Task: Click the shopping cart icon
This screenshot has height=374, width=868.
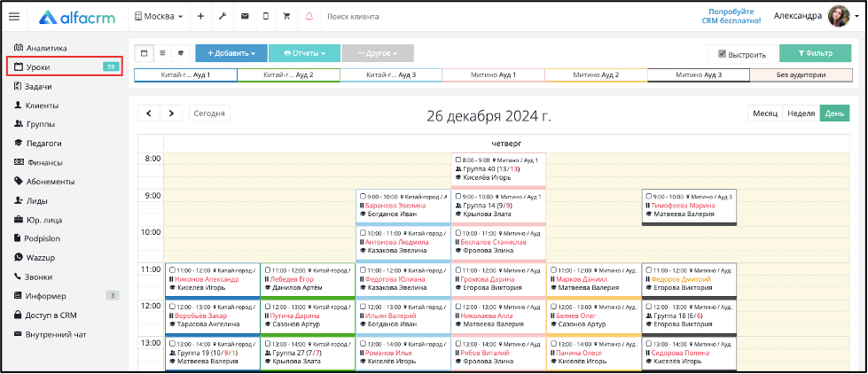Action: [286, 17]
